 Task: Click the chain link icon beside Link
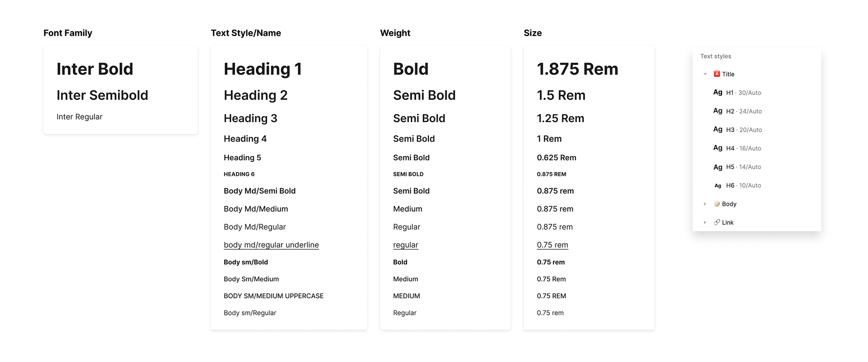coord(717,222)
